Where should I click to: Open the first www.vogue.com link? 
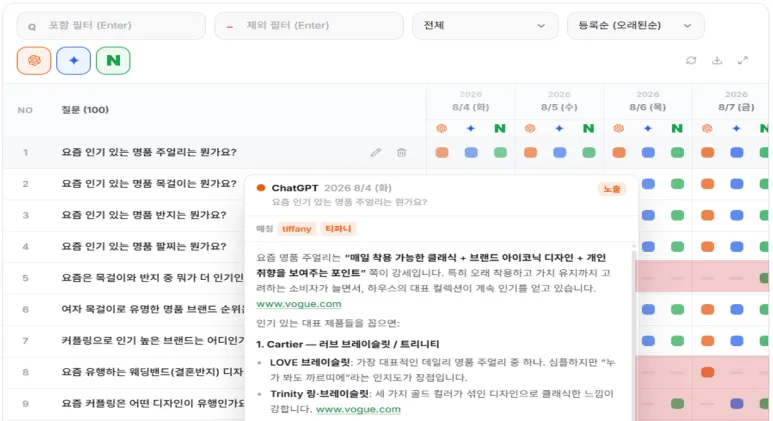[299, 304]
